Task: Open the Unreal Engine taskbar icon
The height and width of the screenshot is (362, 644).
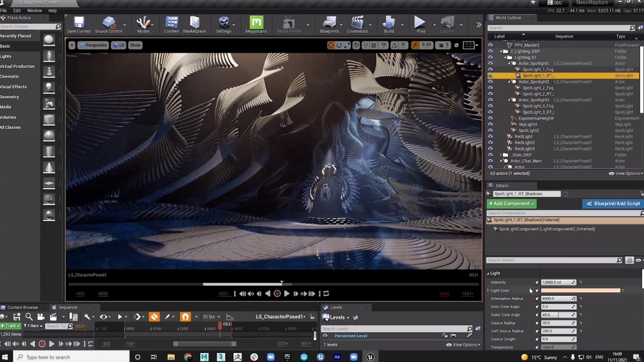Action: point(370,357)
